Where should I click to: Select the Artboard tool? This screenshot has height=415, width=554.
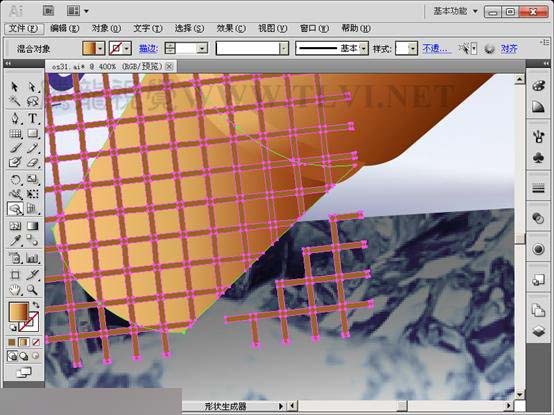click(x=15, y=275)
